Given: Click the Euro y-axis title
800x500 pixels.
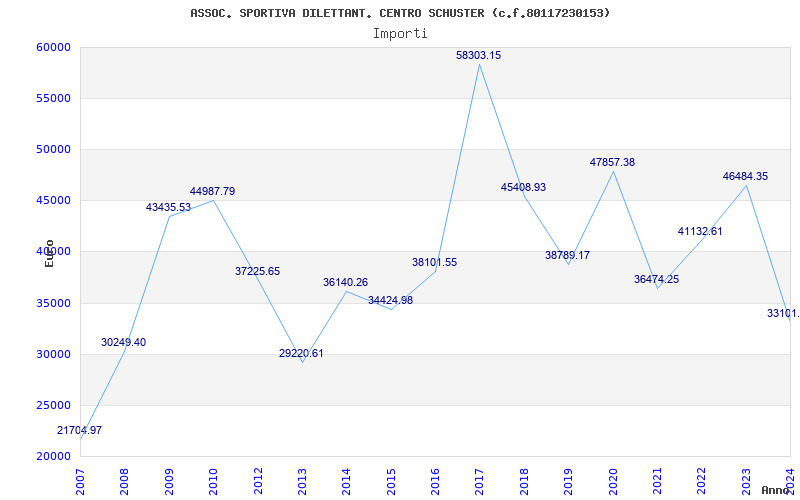Looking at the screenshot, I should tap(49, 253).
